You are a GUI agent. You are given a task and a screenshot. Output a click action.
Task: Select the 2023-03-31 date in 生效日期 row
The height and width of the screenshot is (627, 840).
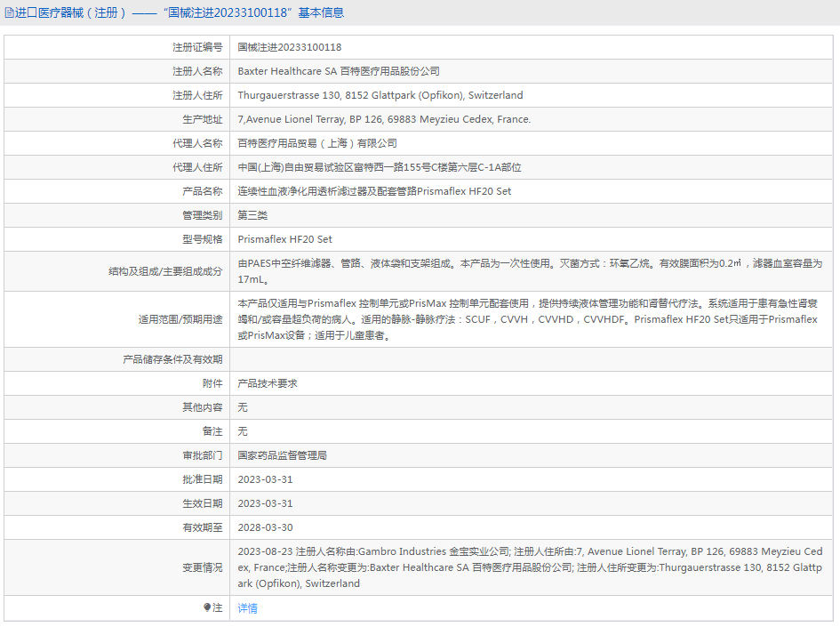tap(265, 503)
